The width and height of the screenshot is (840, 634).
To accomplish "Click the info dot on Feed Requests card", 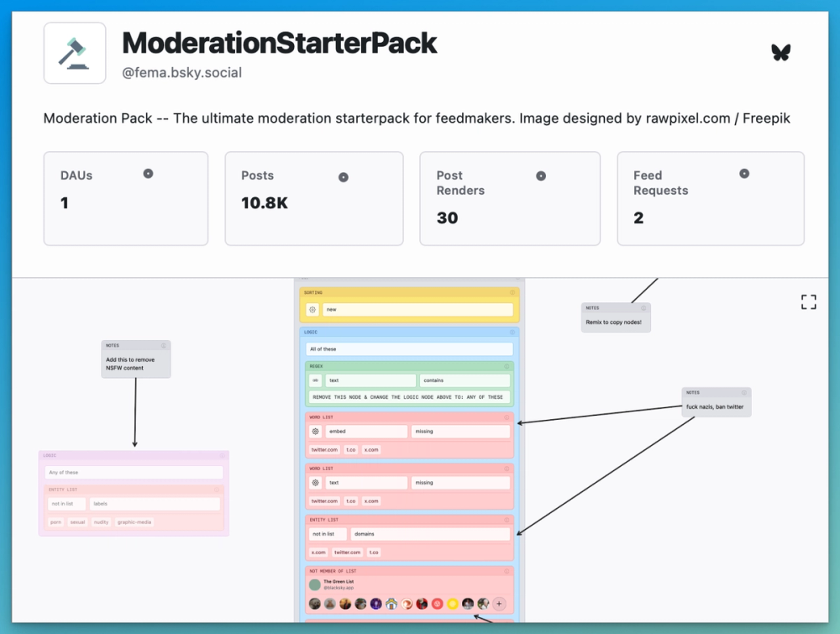I will (x=744, y=174).
